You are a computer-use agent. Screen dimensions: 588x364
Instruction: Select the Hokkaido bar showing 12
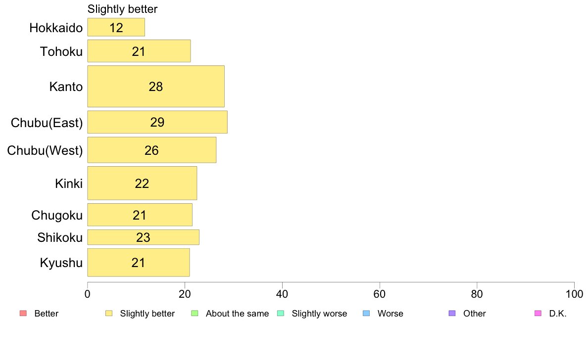[x=116, y=28]
